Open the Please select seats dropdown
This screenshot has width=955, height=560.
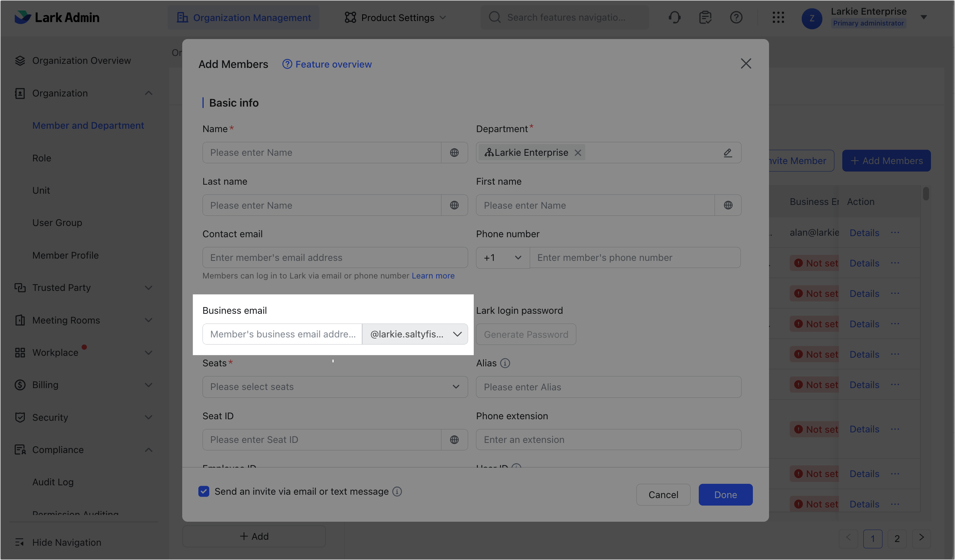click(x=335, y=387)
